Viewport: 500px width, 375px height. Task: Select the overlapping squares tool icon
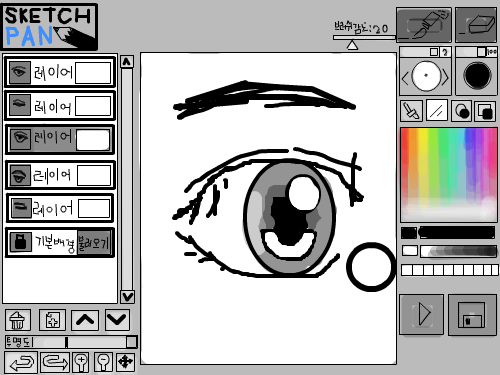click(x=485, y=111)
